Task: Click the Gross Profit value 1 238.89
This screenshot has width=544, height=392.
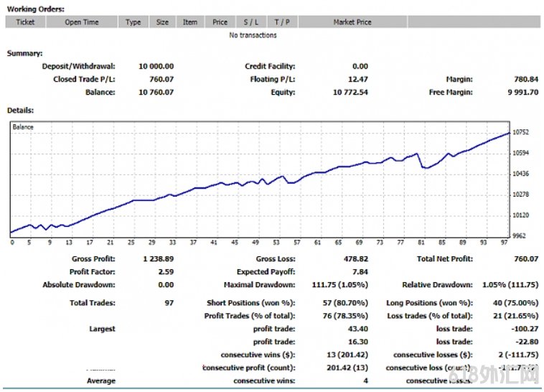Action: click(159, 259)
